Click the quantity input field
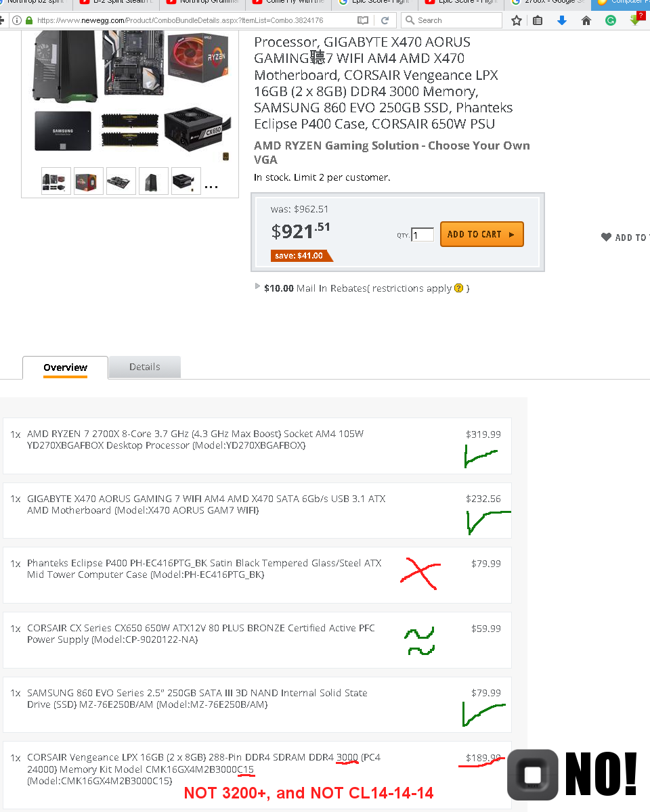Image resolution: width=650 pixels, height=812 pixels. 422,235
